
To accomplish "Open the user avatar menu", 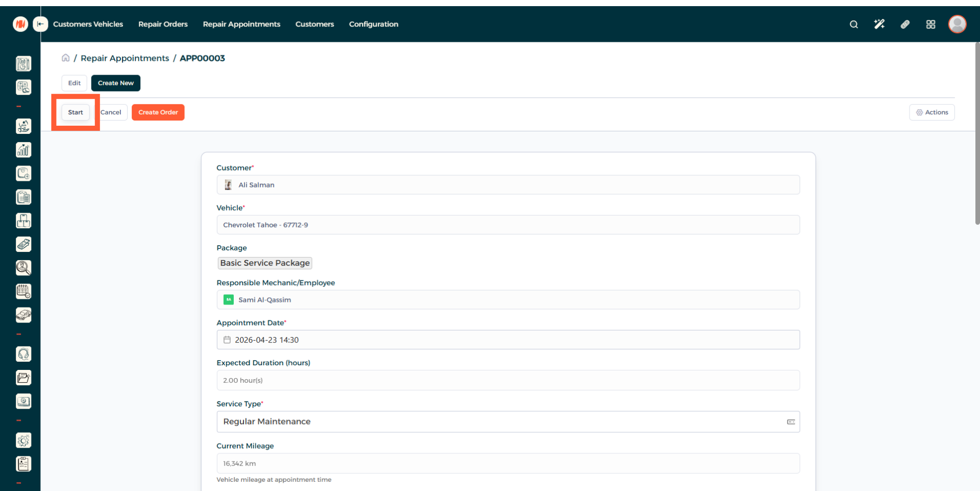I will pos(957,24).
